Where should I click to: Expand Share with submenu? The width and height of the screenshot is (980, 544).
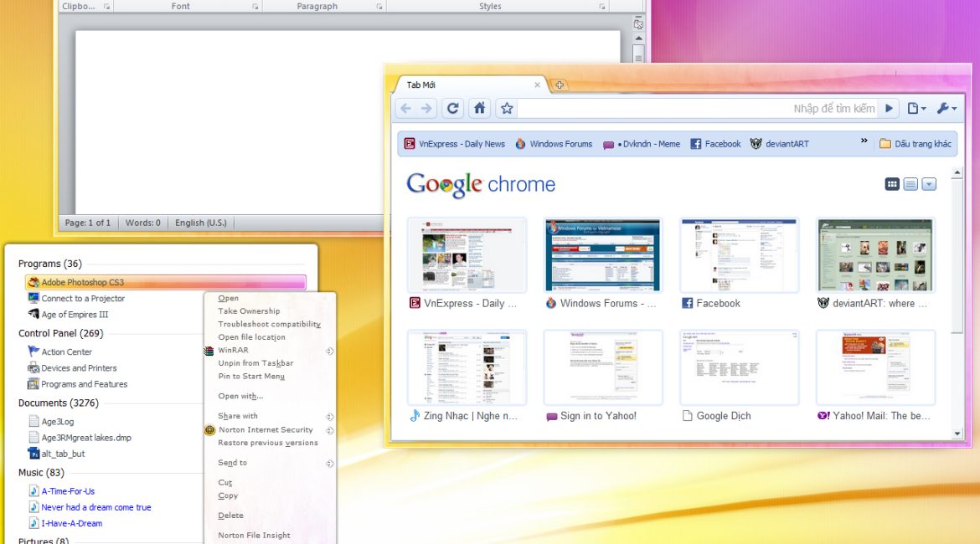coord(270,416)
